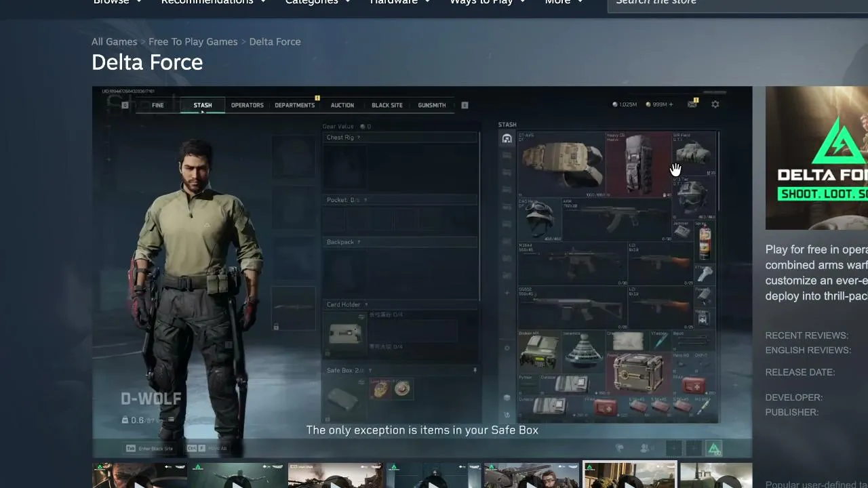Open the Delta Force capsule image
This screenshot has height=488, width=868.
[x=816, y=158]
